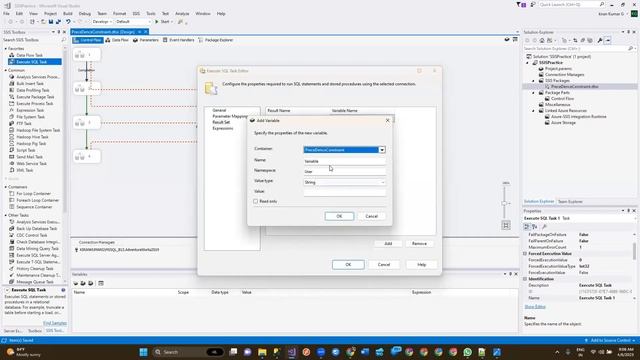Click the Alphabetical sort icon in Properties panel

point(535,227)
